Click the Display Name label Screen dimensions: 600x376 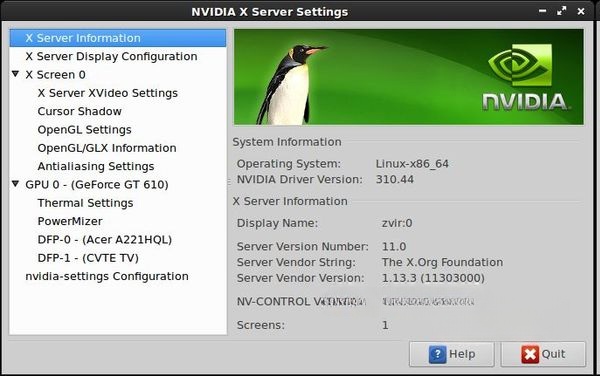coord(277,223)
